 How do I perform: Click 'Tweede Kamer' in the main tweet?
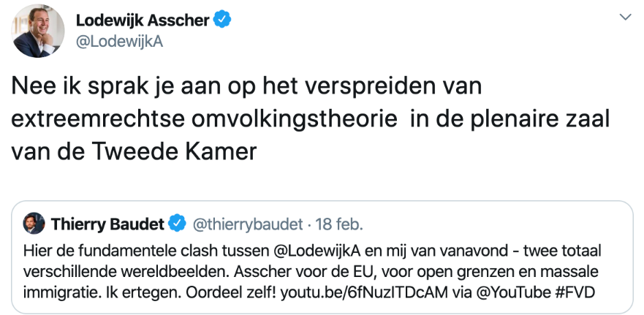coord(174,151)
